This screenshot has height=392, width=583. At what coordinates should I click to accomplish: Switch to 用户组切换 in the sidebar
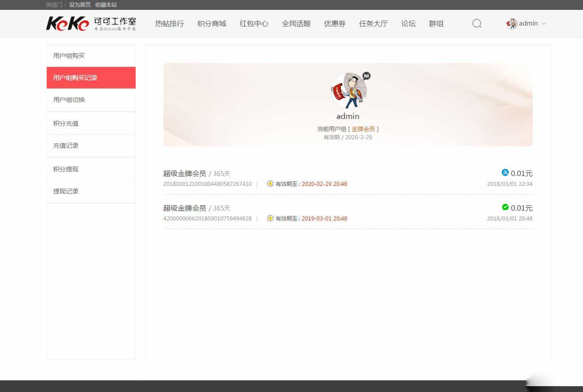(91, 100)
